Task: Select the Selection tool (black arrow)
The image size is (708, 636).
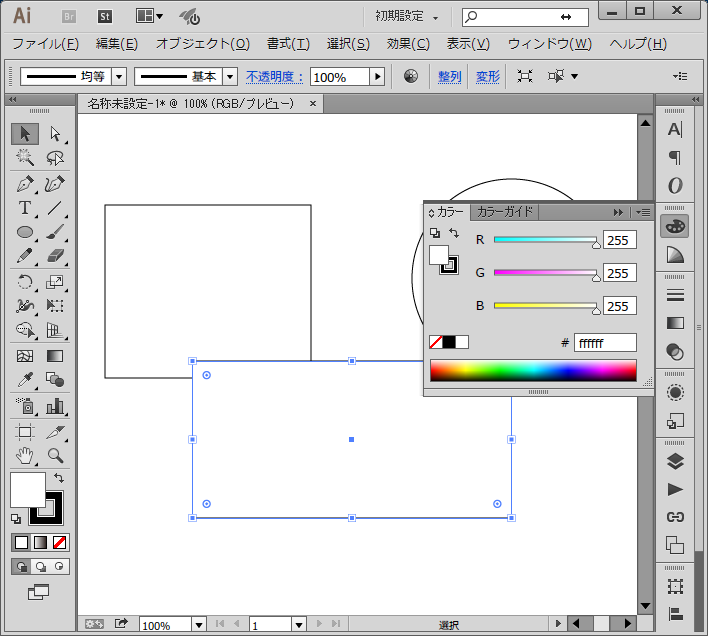Action: 25,134
